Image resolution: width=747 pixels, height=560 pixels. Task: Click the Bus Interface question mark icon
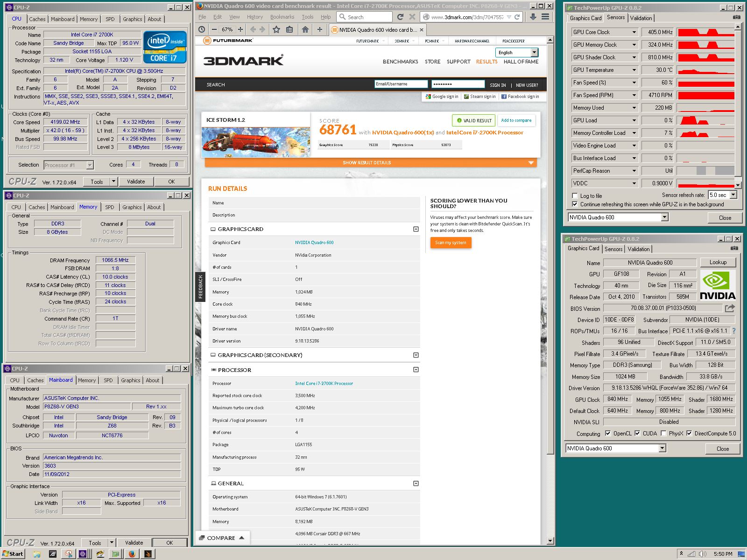pyautogui.click(x=734, y=331)
